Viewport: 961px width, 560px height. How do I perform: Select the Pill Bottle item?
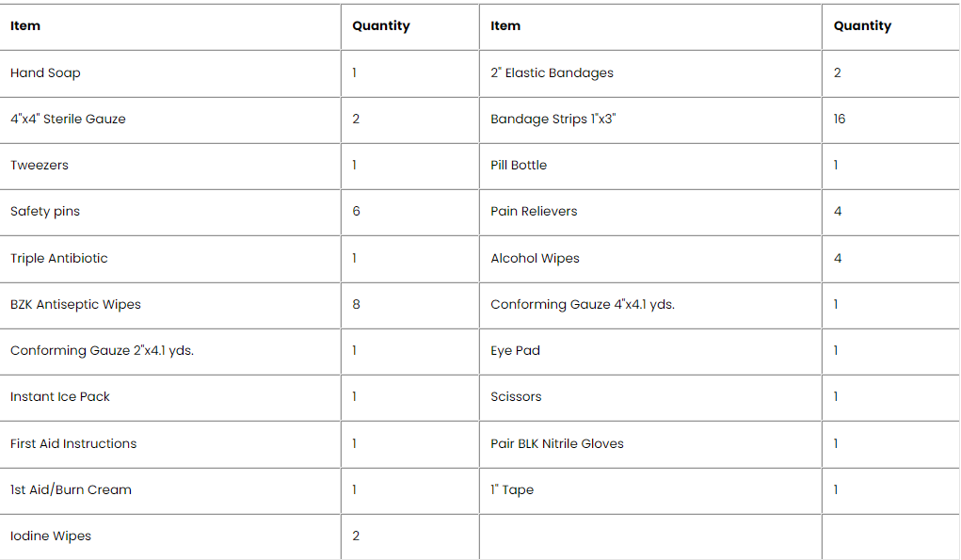point(519,166)
